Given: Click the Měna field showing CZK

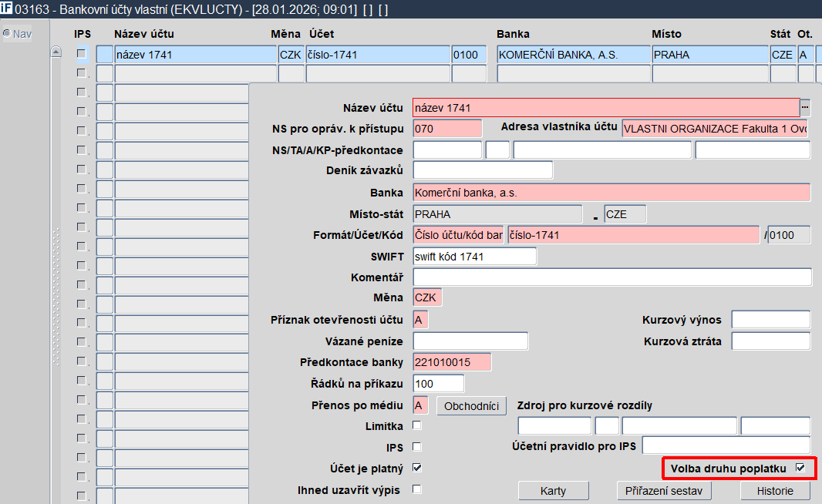Looking at the screenshot, I should [427, 297].
